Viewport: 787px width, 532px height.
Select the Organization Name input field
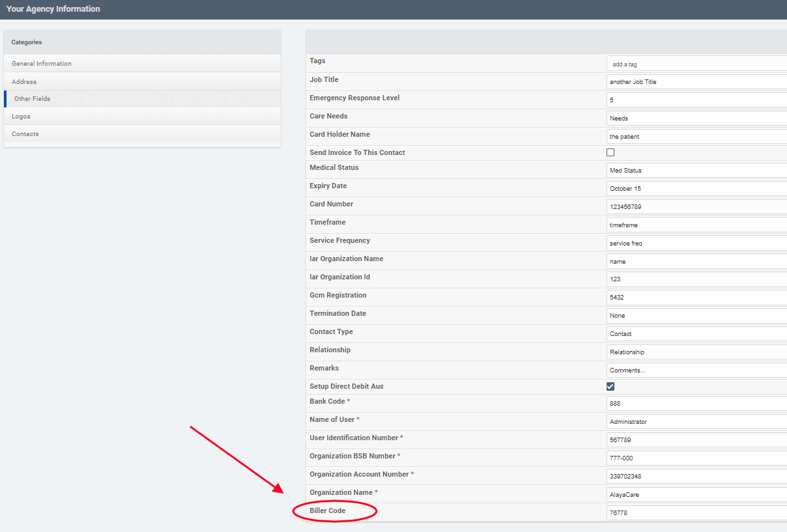pyautogui.click(x=696, y=495)
